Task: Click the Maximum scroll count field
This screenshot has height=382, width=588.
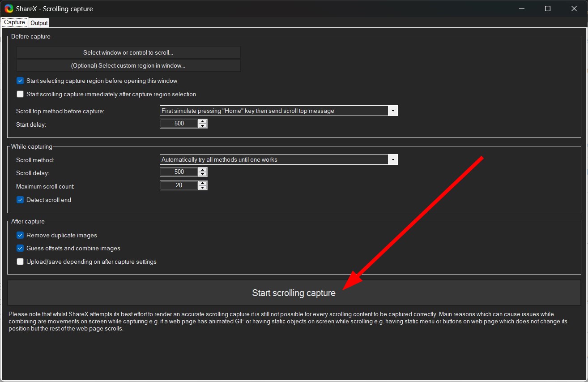Action: point(179,185)
